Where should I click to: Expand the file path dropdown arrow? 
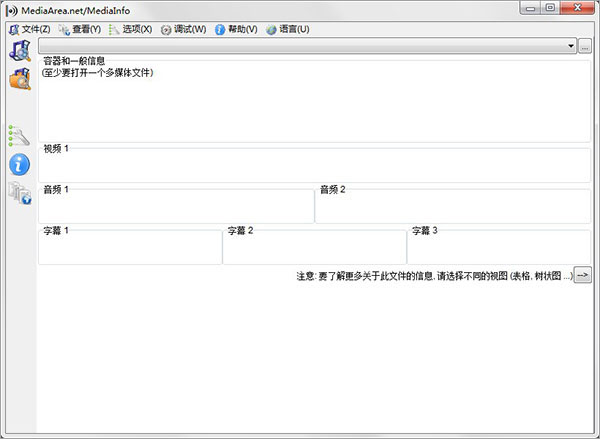[x=571, y=46]
